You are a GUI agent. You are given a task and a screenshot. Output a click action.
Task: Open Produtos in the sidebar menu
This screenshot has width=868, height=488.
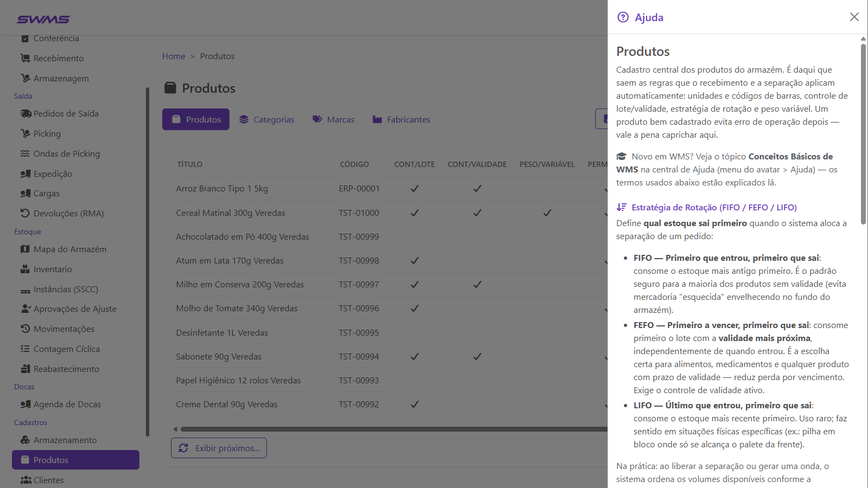(75, 460)
